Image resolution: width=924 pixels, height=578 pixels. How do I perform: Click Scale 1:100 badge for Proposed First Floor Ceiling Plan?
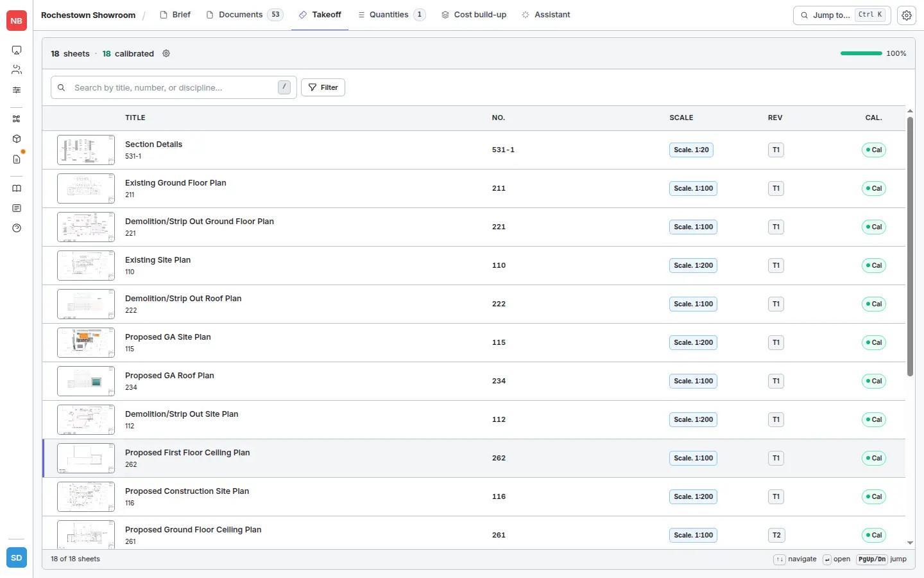click(693, 458)
